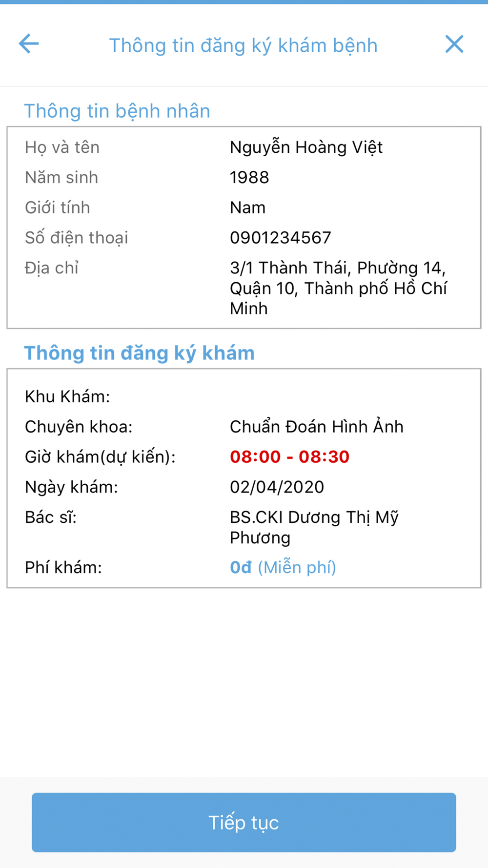The height and width of the screenshot is (868, 488).
Task: Tap the fee 0đ (Miễn phí)
Action: click(x=283, y=567)
